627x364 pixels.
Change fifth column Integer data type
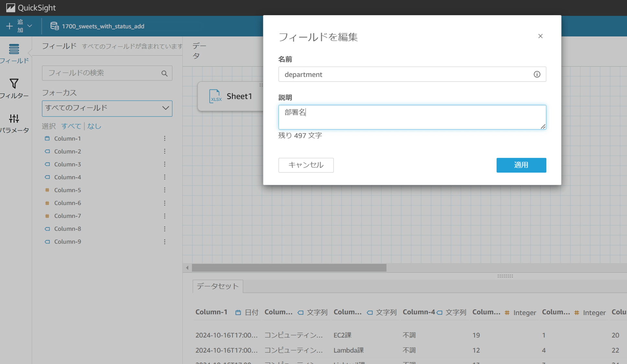[520, 313]
